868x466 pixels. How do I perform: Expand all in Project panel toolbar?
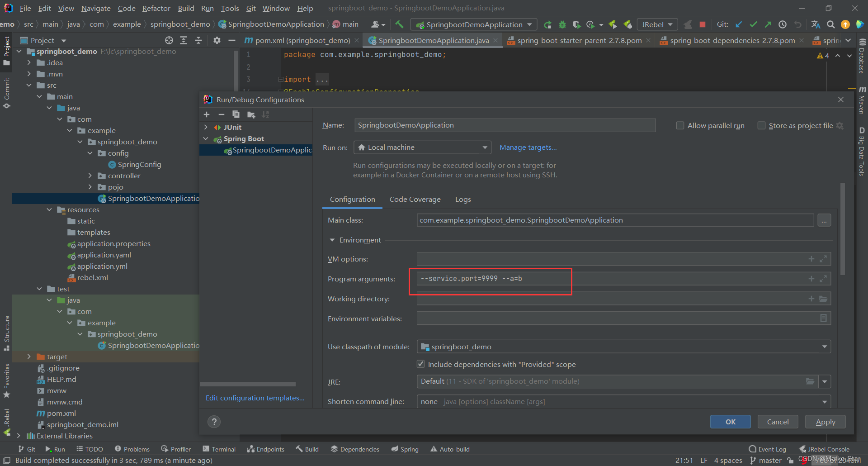[184, 40]
